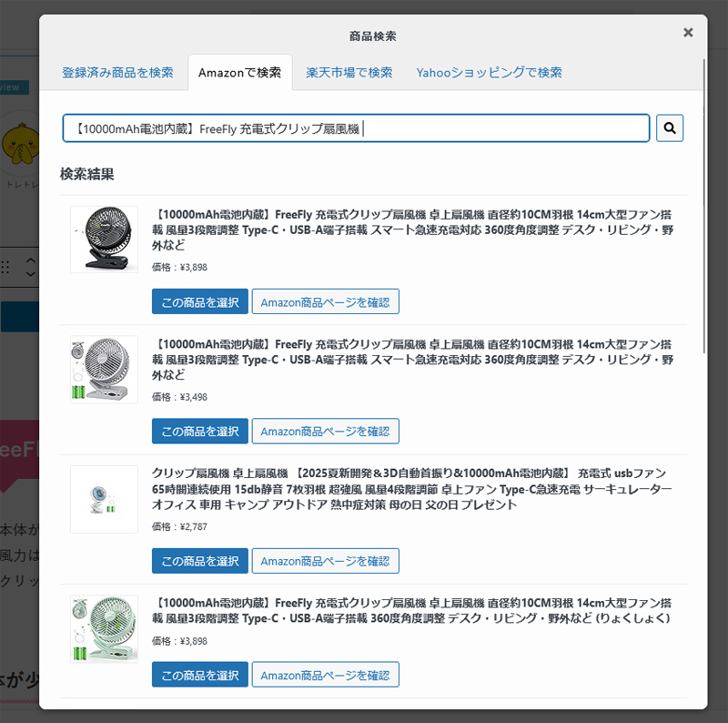728x723 pixels.
Task: Switch to Yahooショッピングで検索 tab
Action: tap(489, 72)
